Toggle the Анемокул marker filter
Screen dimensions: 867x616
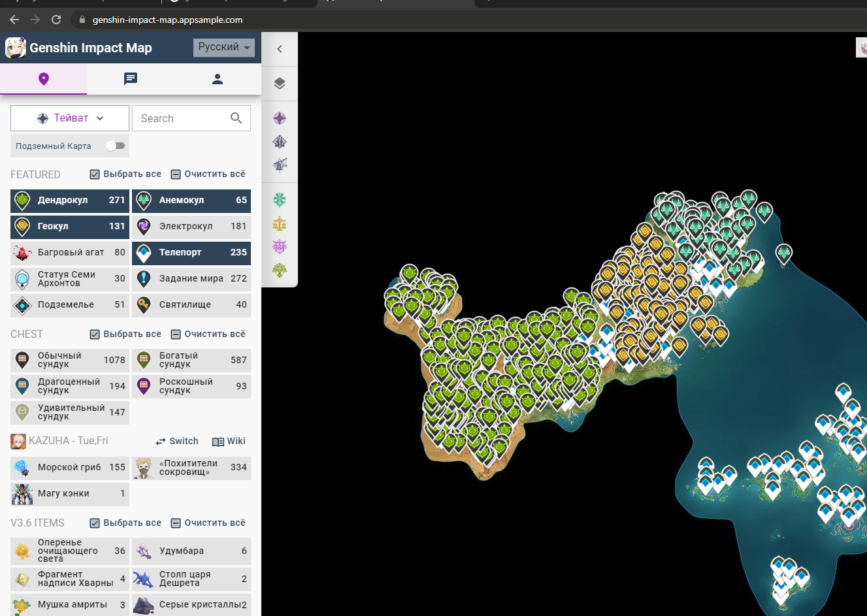(191, 201)
